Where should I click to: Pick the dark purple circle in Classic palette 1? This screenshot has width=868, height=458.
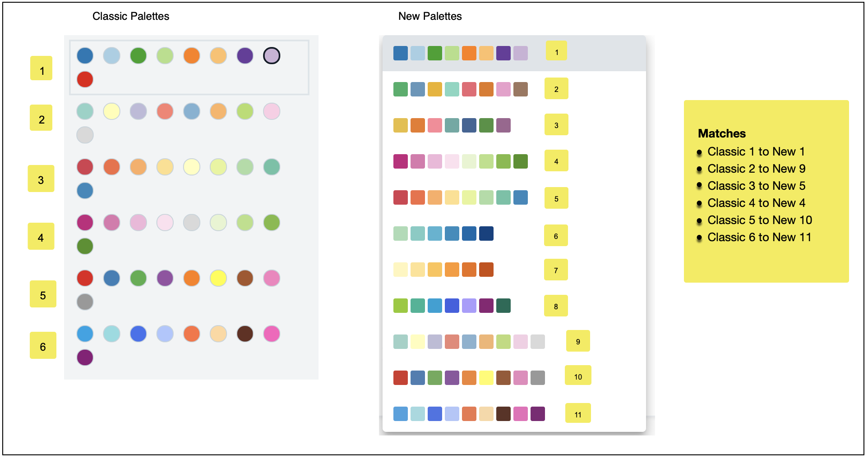tap(245, 55)
